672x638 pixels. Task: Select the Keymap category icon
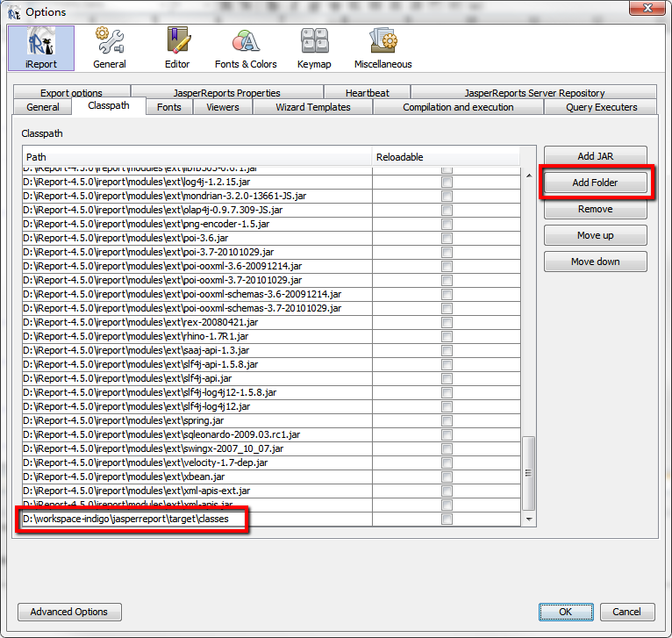point(313,47)
